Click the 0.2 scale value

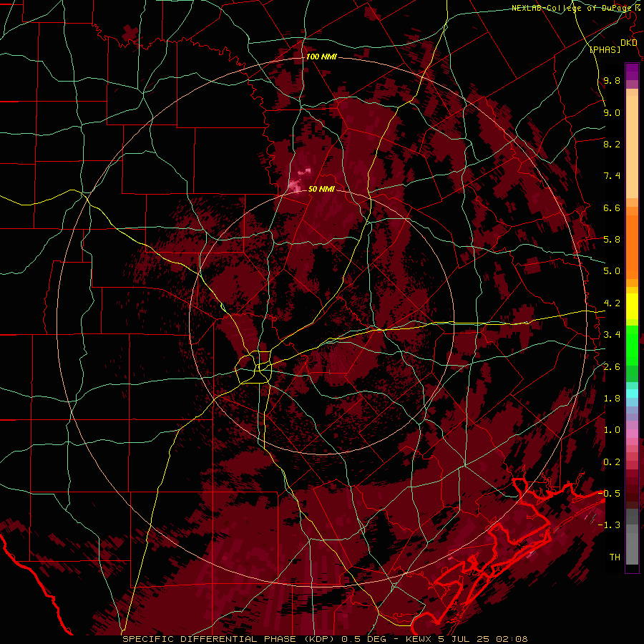click(x=612, y=462)
